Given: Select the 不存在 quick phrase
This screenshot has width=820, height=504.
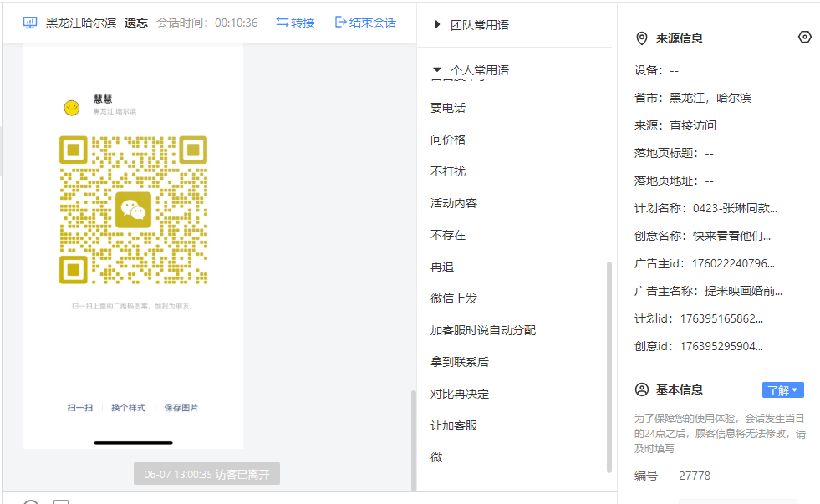Looking at the screenshot, I should point(448,235).
